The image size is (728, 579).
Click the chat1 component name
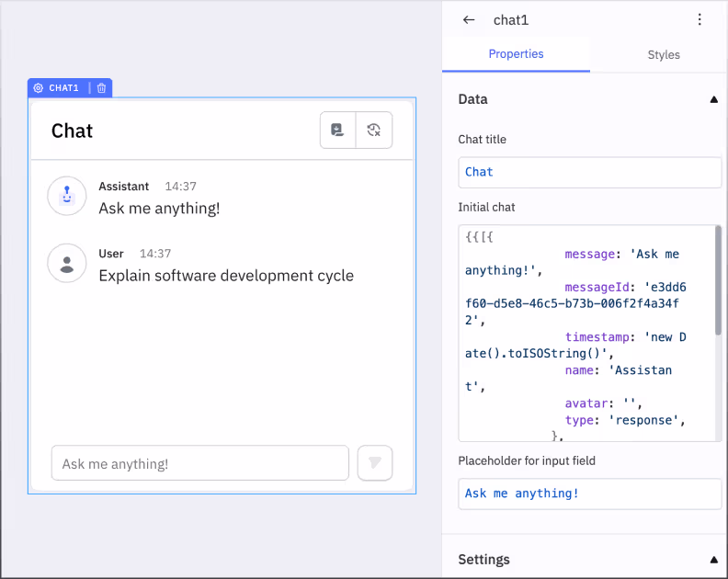click(511, 20)
